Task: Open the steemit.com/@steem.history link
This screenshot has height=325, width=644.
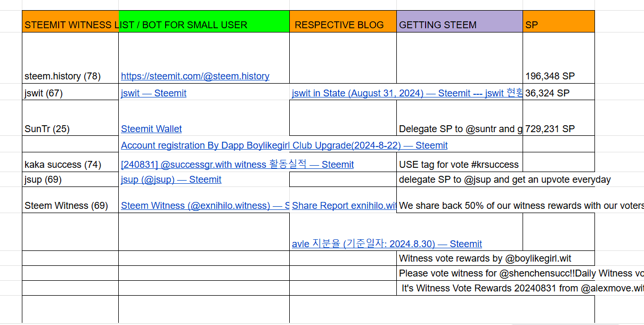Action: point(195,76)
